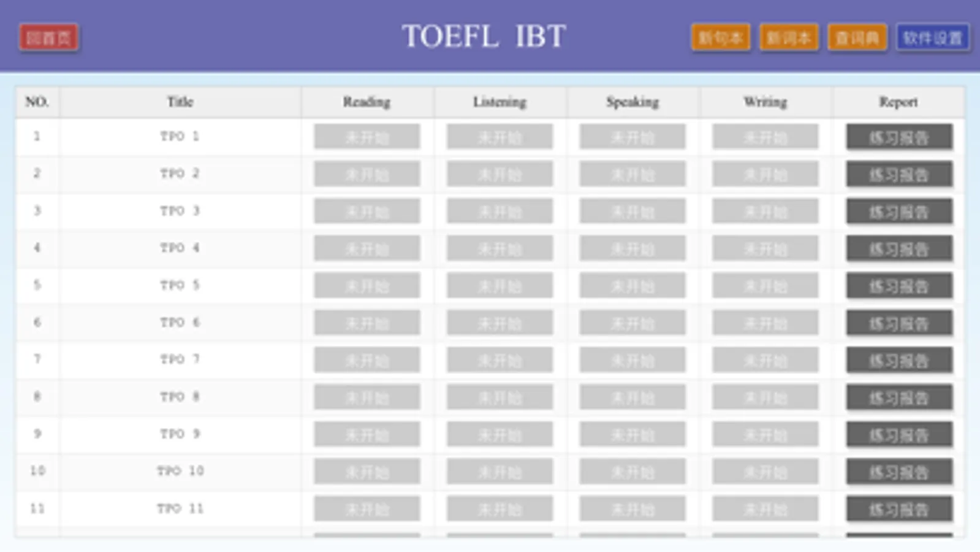The image size is (980, 552).
Task: Select the "TPO 6" title cell
Action: 180,323
